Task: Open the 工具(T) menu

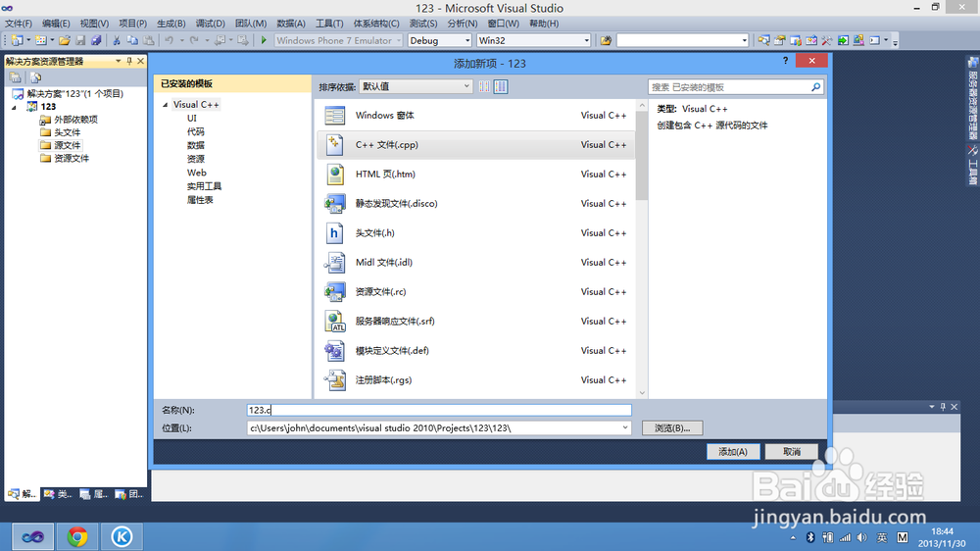Action: point(328,24)
